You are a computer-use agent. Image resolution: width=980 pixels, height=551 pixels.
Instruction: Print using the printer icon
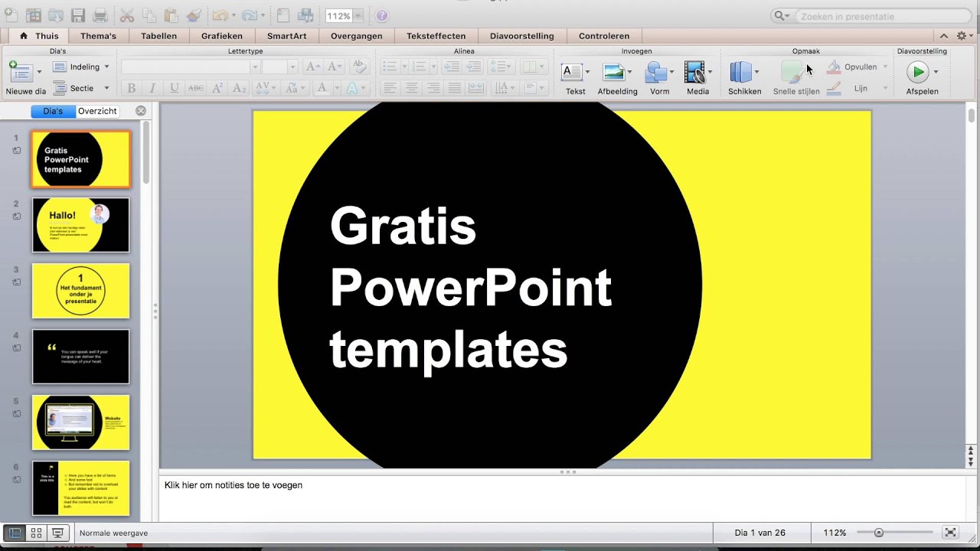point(100,15)
